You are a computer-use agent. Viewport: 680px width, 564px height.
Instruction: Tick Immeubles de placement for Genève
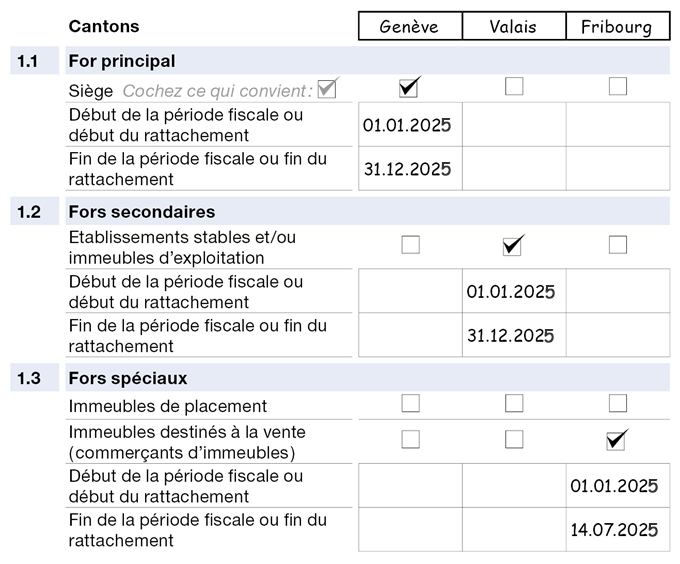410,404
